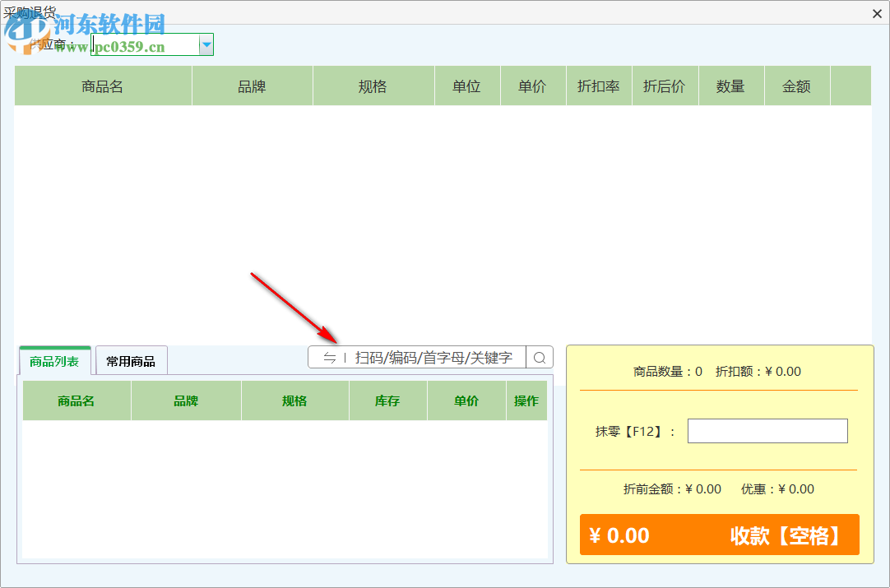Click the swap mode icon in search box
Screen dimensions: 890x588
tap(330, 358)
